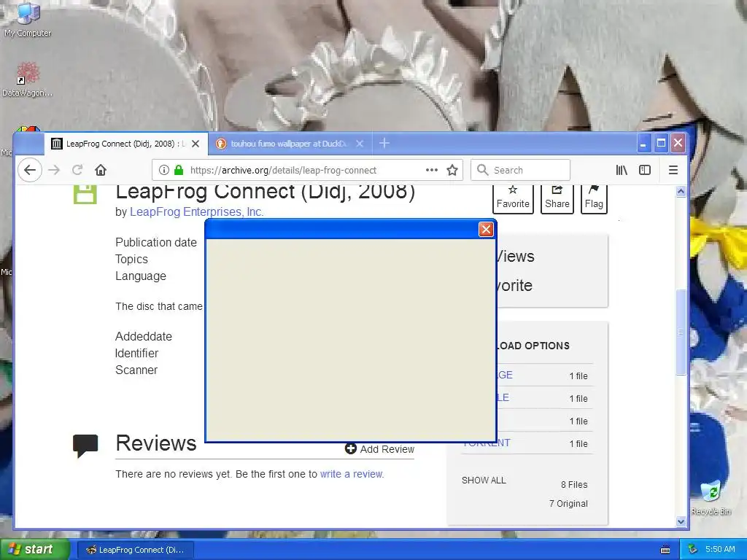Click the Flag button on the page
This screenshot has height=560, width=747.
594,198
